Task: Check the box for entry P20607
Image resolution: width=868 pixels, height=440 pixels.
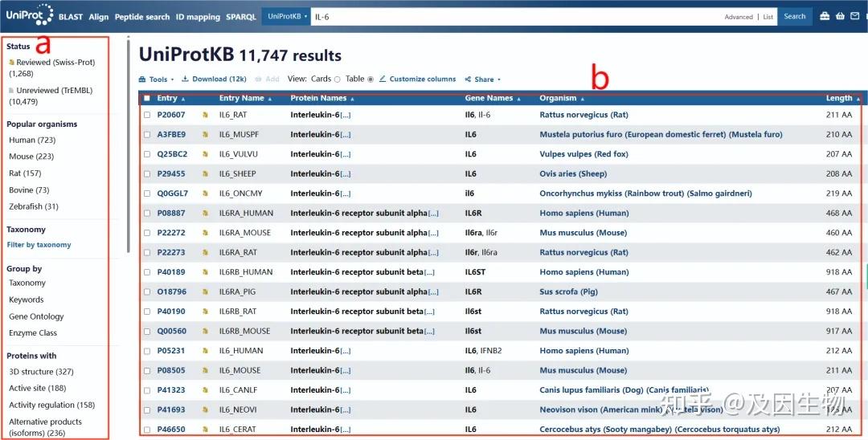Action: 147,115
